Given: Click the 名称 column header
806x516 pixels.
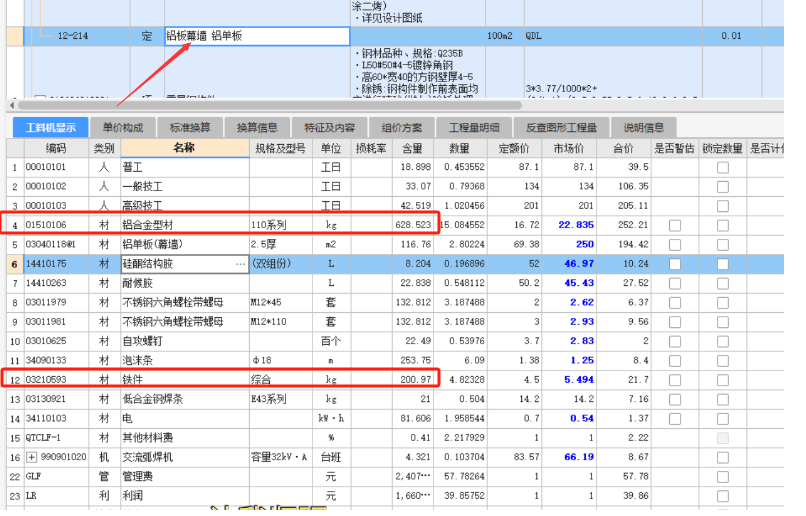Looking at the screenshot, I should pyautogui.click(x=185, y=148).
